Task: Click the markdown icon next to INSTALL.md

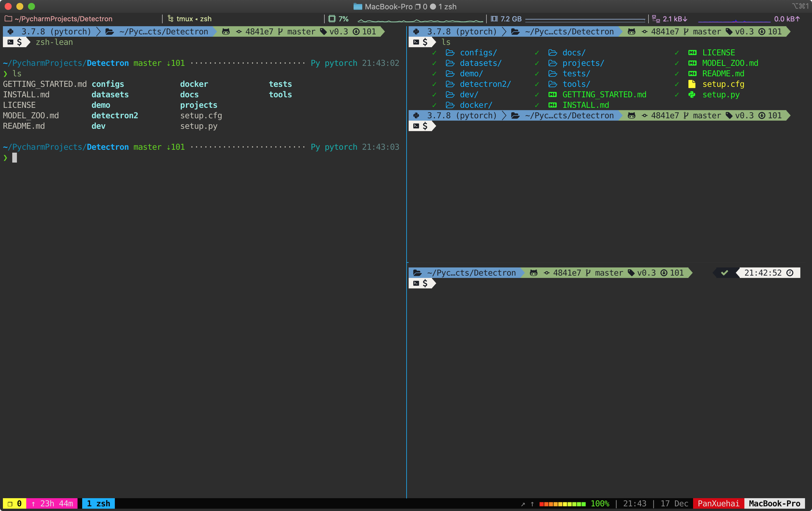Action: tap(552, 105)
